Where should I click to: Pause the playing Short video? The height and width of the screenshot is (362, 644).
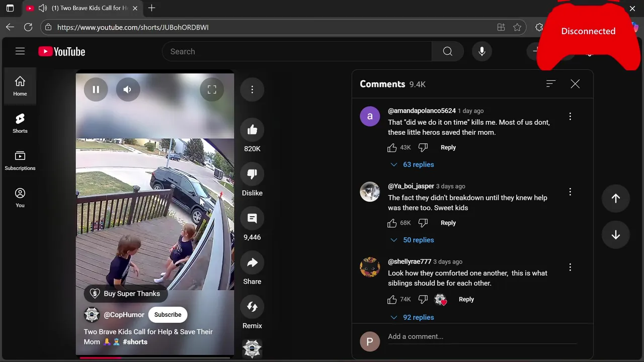tap(96, 89)
